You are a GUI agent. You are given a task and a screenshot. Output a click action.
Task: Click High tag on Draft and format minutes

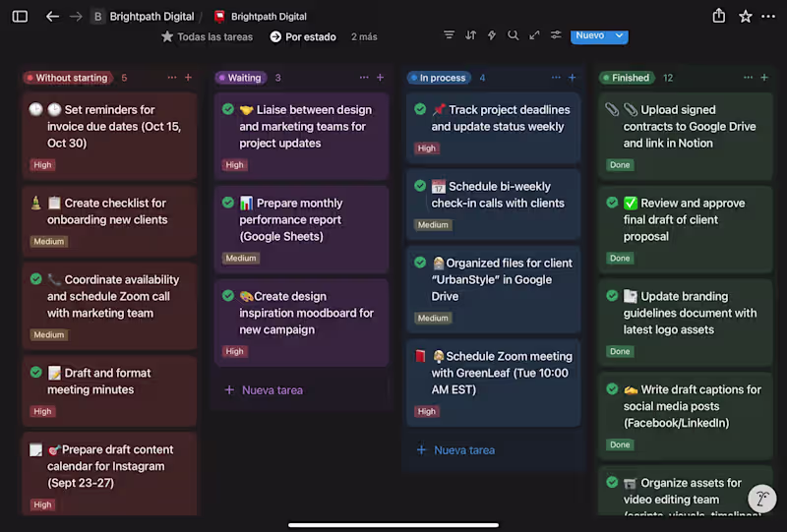[42, 411]
